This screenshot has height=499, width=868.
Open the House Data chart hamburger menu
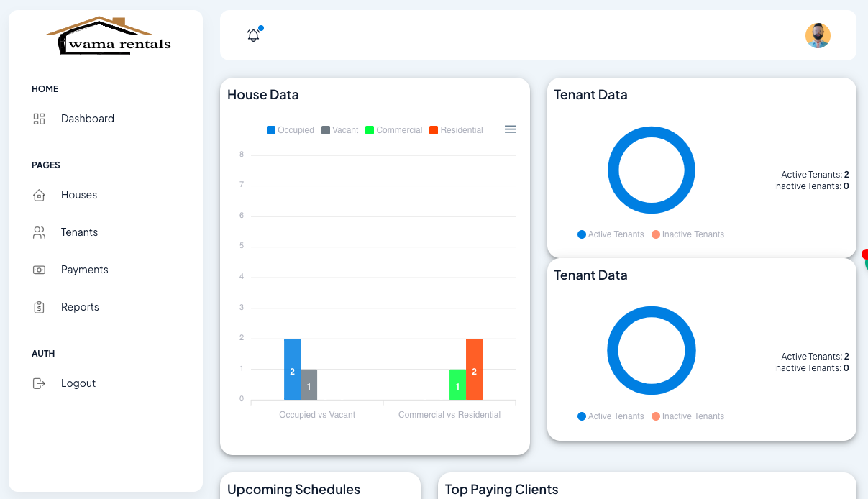tap(510, 129)
